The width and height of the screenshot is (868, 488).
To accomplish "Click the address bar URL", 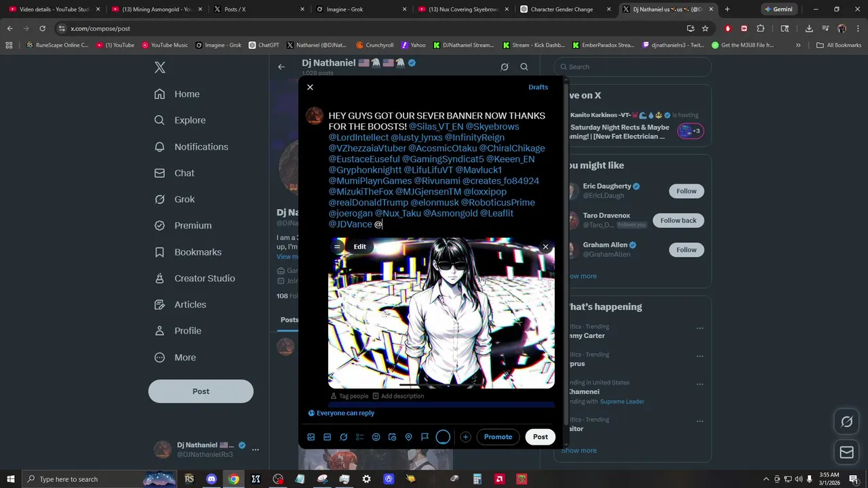I will click(100, 28).
